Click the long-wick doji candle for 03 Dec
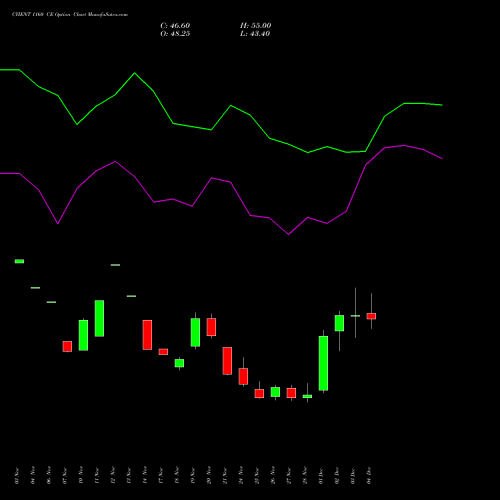This screenshot has width=500, height=500. 355,315
